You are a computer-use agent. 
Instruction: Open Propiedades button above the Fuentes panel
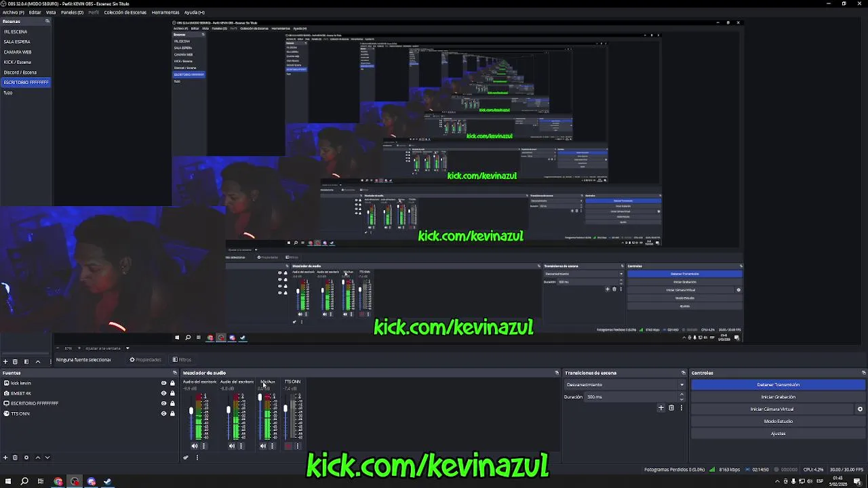pos(145,360)
